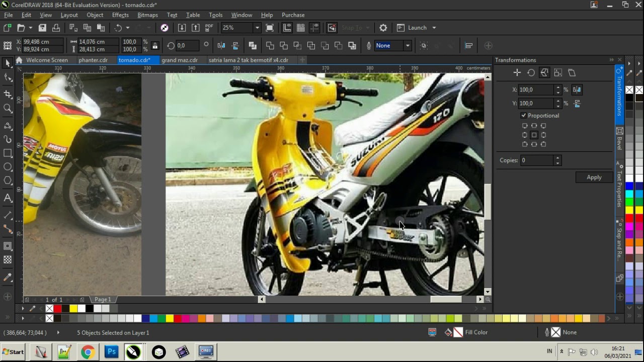Screen dimensions: 644x362
Task: Click the Save icon
Action: pyautogui.click(x=42, y=28)
